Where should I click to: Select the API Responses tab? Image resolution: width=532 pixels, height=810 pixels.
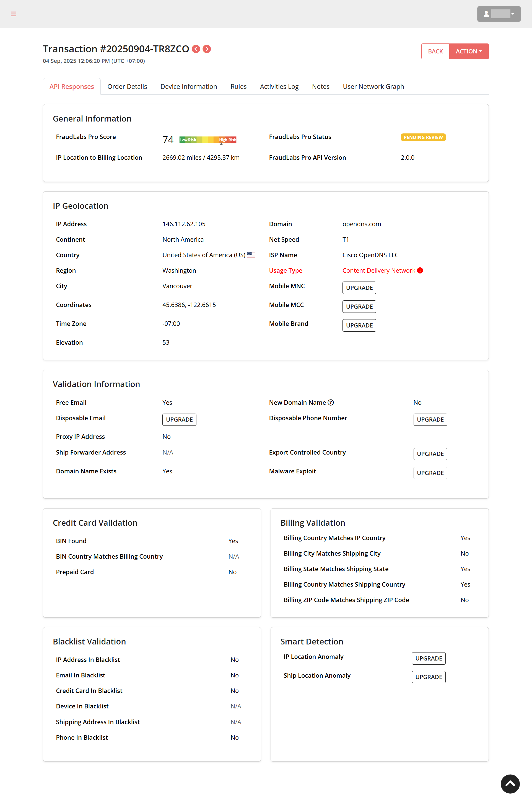point(71,86)
